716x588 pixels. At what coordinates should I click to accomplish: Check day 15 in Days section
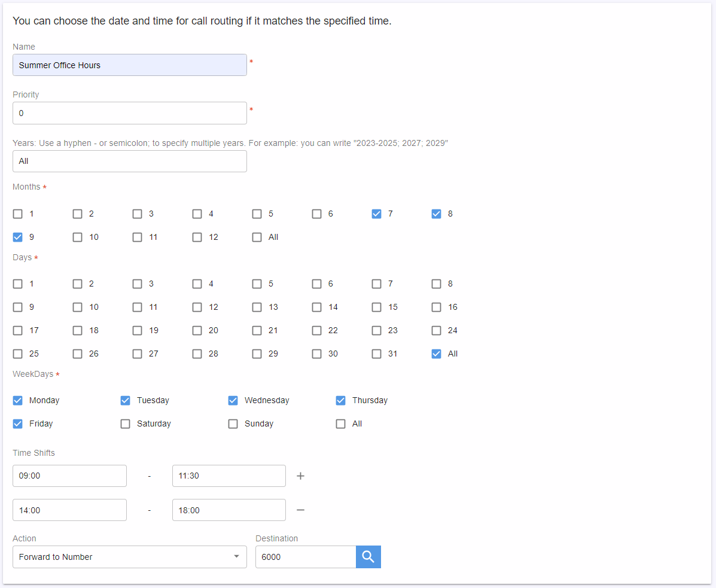(376, 307)
